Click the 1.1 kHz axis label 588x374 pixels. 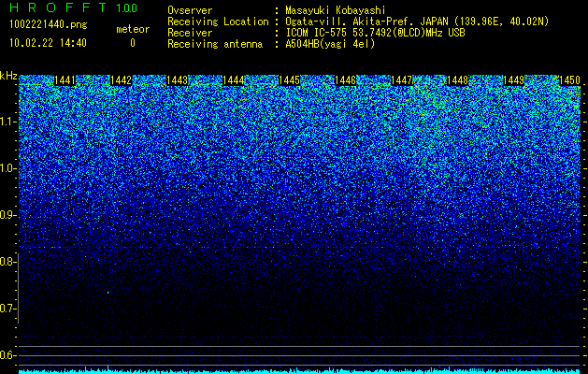[7, 122]
